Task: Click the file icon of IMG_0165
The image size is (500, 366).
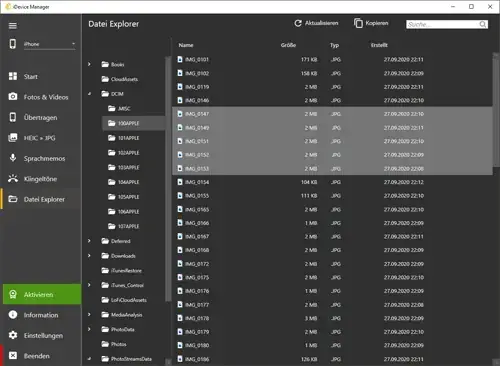Action: [180, 209]
